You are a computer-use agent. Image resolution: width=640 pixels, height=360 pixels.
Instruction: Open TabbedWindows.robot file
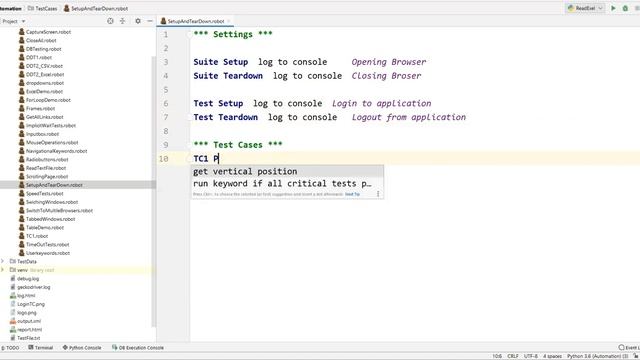[x=47, y=219]
